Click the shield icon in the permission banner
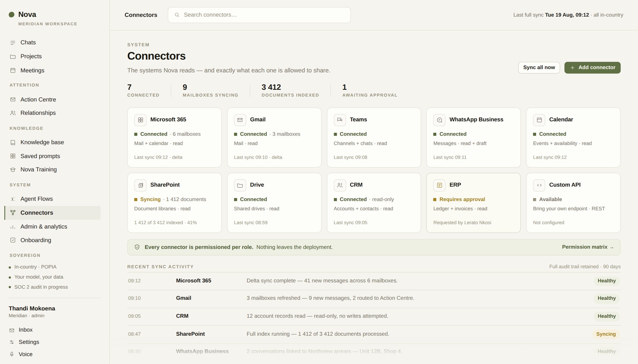Screen dimensions: 638x364 (x=137, y=247)
